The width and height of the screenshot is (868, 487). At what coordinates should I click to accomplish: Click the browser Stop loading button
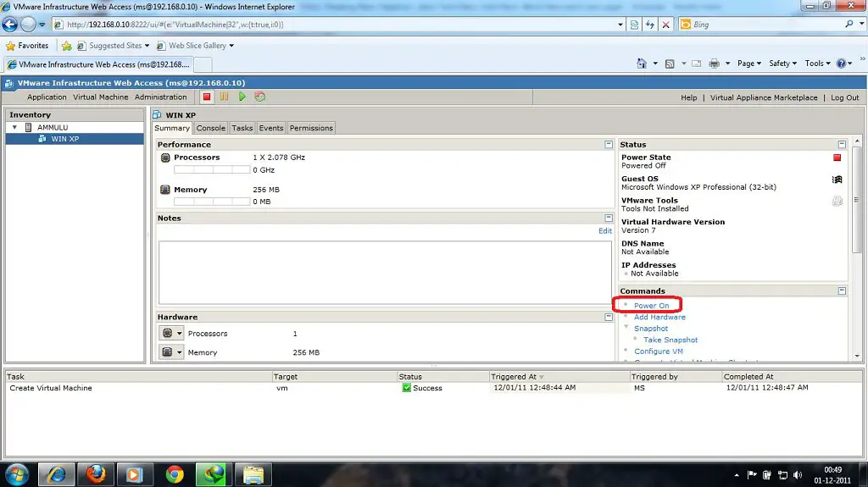(666, 25)
